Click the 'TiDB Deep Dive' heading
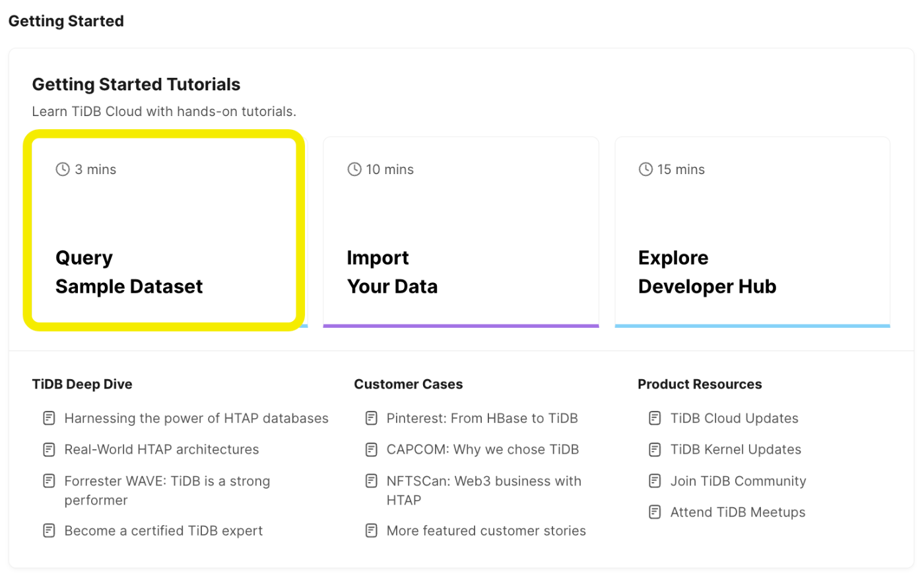Viewport: 924px width, 585px height. pyautogui.click(x=82, y=384)
